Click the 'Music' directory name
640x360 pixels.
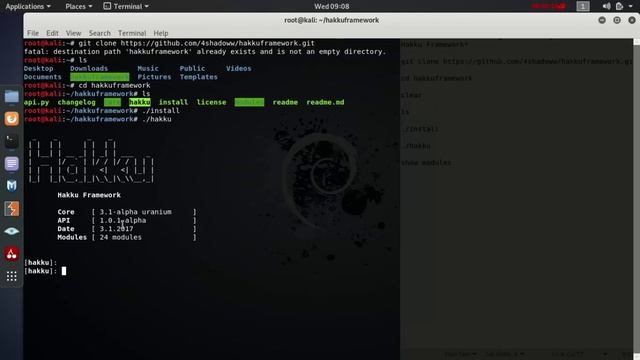pos(148,69)
